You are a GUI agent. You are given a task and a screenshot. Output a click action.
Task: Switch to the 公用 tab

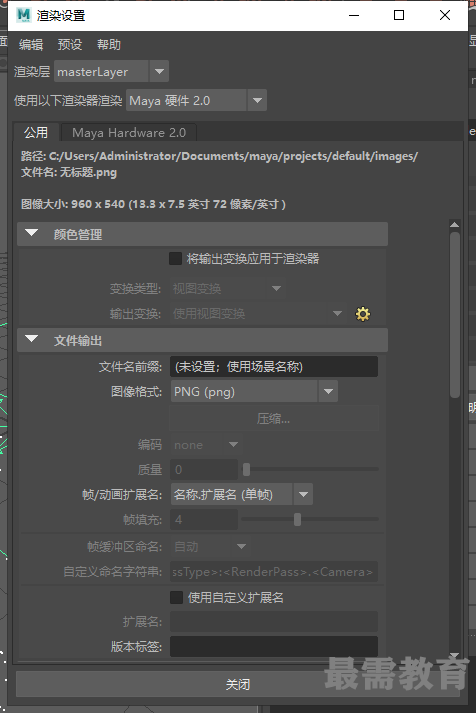pos(36,132)
